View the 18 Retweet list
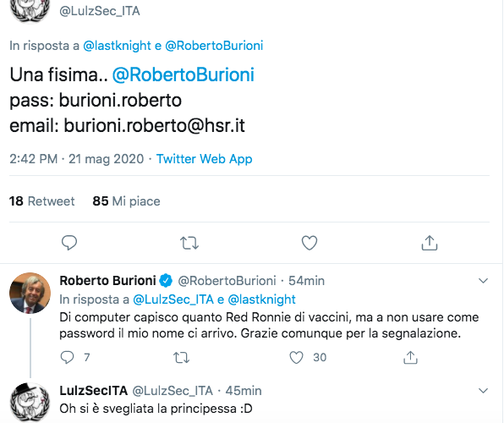Screen dimensions: 504x423 click(x=41, y=201)
